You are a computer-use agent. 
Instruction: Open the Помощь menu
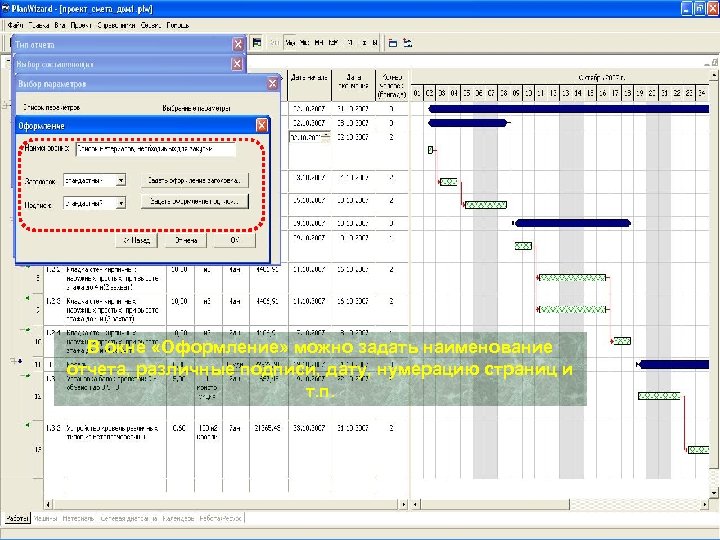(x=177, y=26)
